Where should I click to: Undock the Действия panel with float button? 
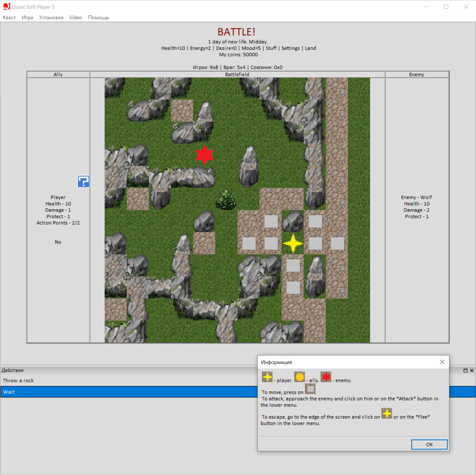tap(465, 370)
